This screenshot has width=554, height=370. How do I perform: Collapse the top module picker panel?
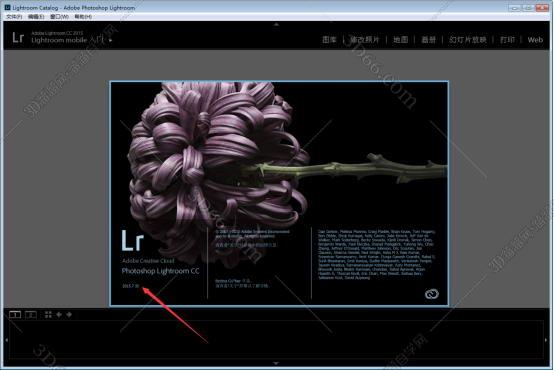[276, 24]
